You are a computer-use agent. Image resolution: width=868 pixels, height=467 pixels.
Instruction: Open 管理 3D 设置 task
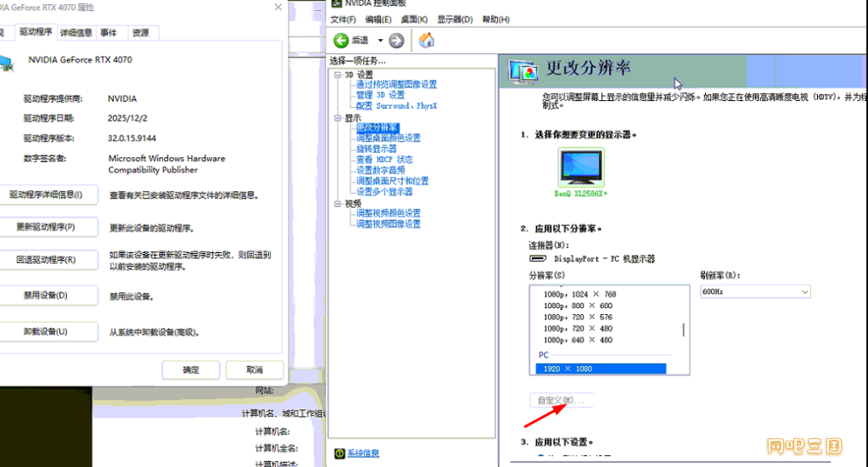pos(380,95)
